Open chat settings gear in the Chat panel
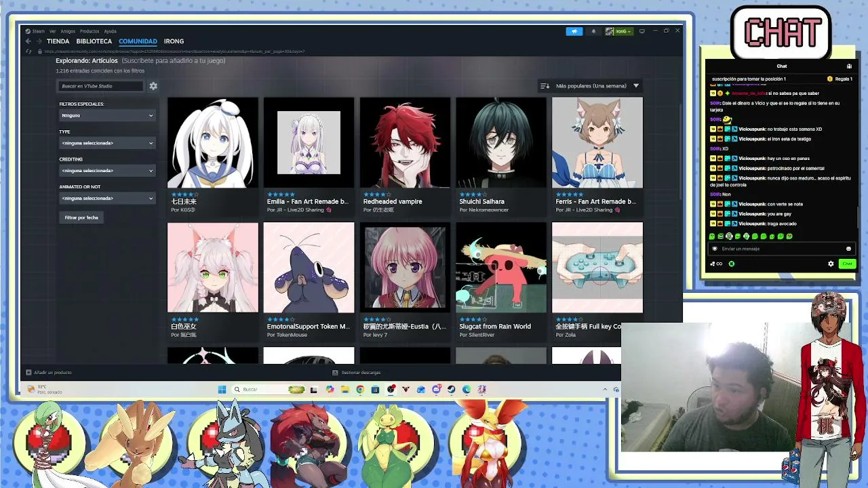Image resolution: width=868 pixels, height=488 pixels. (x=831, y=264)
